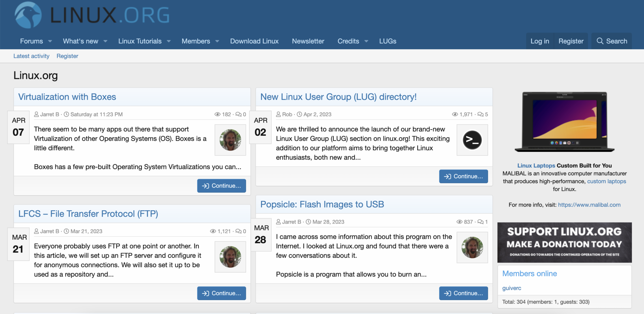Click the clock icon next to Mar 21, 2023
Image resolution: width=644 pixels, height=314 pixels.
point(66,231)
